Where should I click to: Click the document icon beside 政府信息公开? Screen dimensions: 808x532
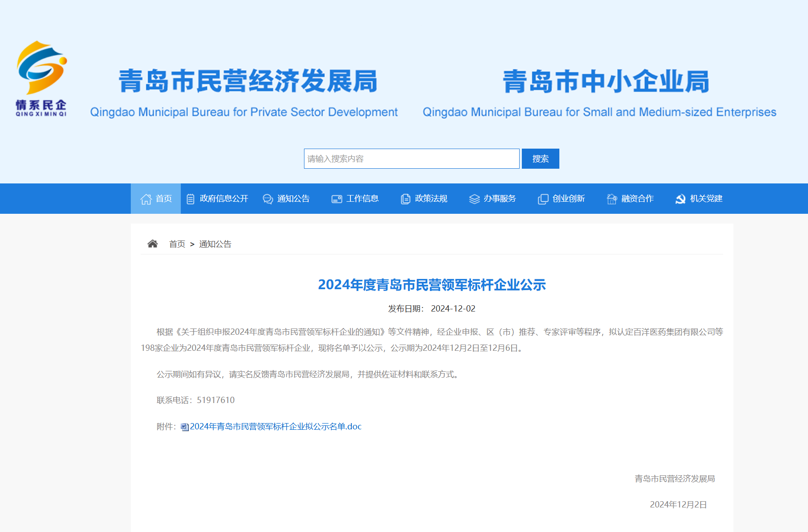point(190,199)
